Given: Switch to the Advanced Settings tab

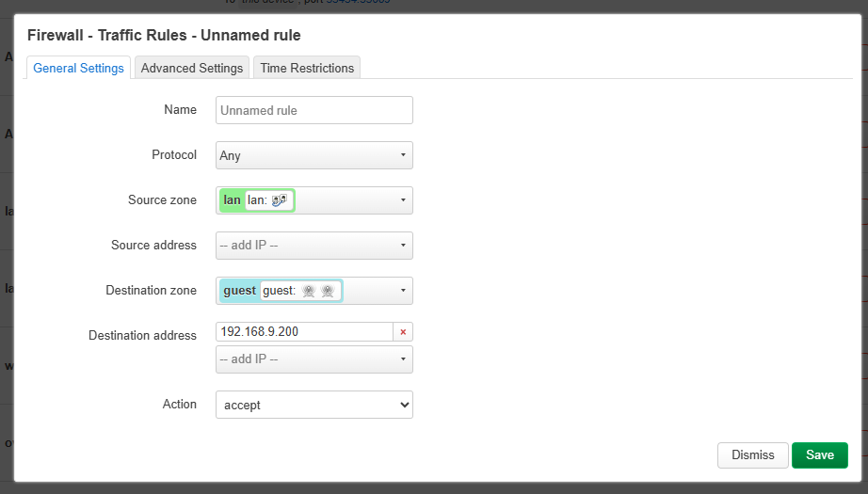Looking at the screenshot, I should [192, 68].
